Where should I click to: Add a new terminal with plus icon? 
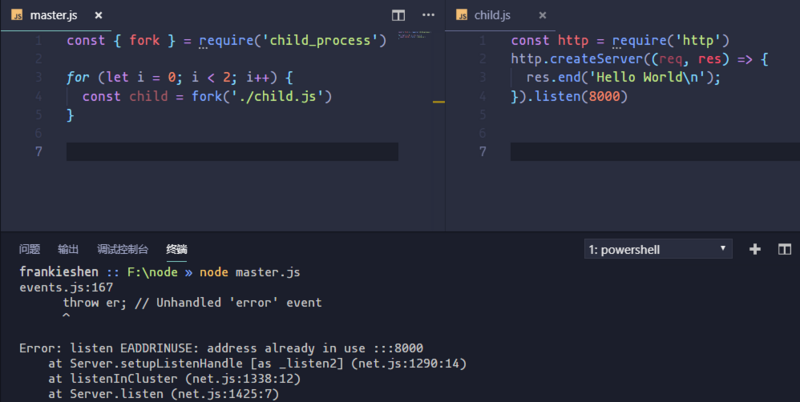pyautogui.click(x=755, y=249)
